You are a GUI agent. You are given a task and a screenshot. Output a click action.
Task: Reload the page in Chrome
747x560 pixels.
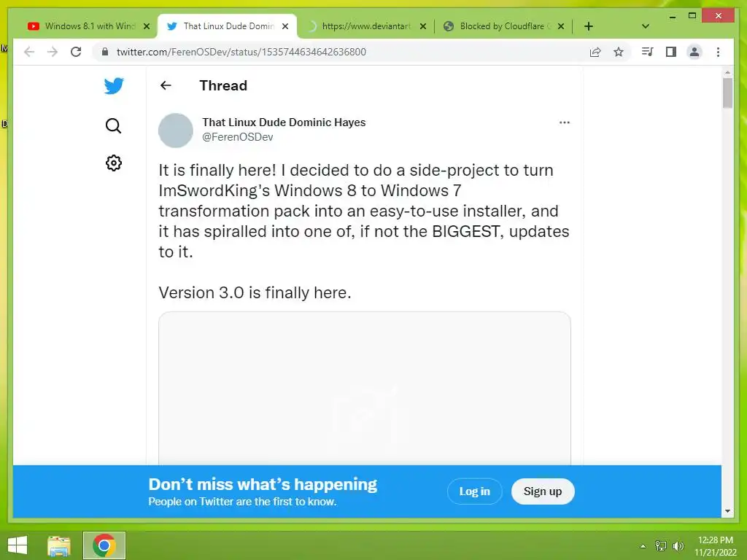tap(76, 52)
